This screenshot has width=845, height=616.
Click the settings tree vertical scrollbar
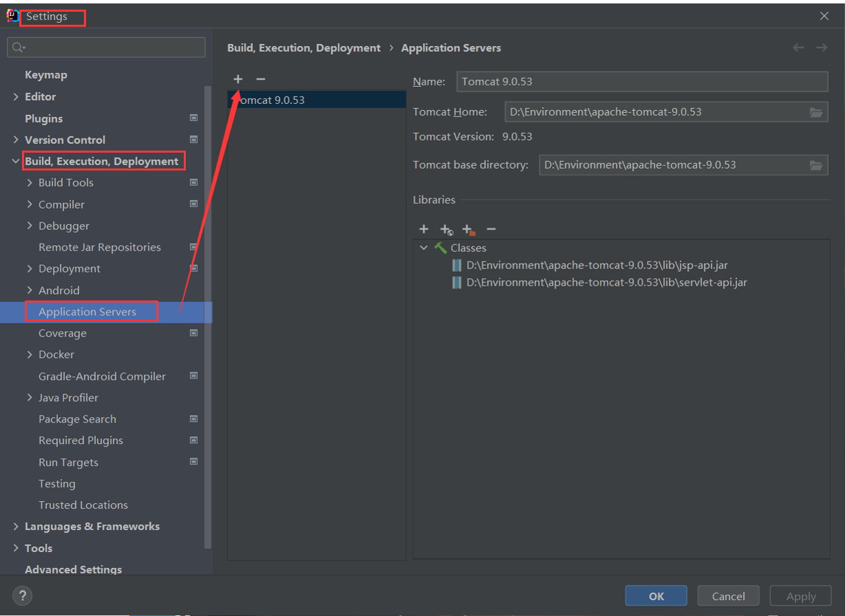(x=208, y=317)
